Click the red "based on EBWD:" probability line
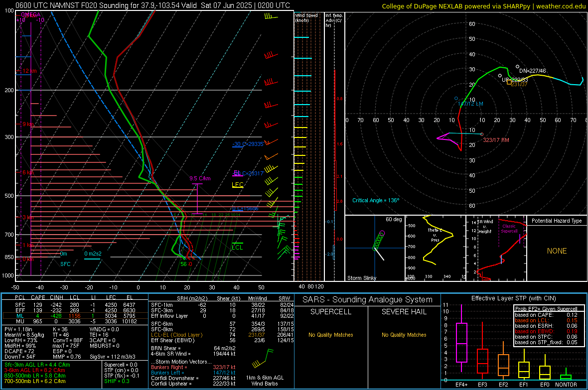 click(546, 332)
